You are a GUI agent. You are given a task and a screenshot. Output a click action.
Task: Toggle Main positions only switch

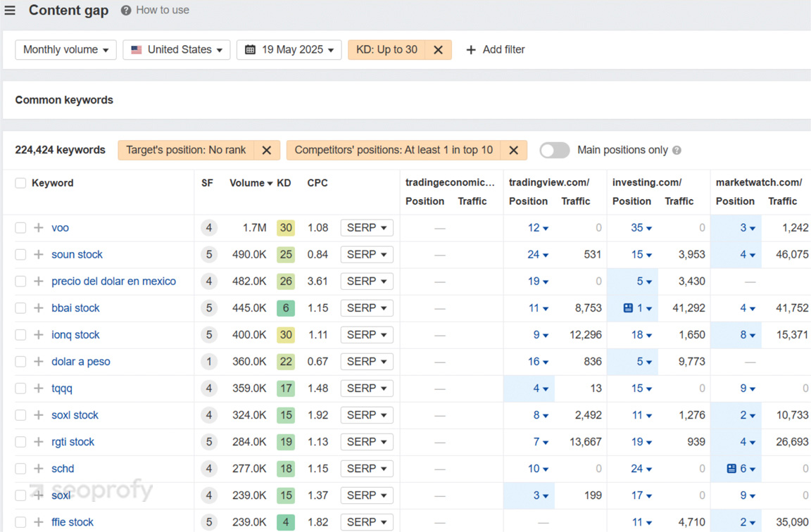click(555, 150)
